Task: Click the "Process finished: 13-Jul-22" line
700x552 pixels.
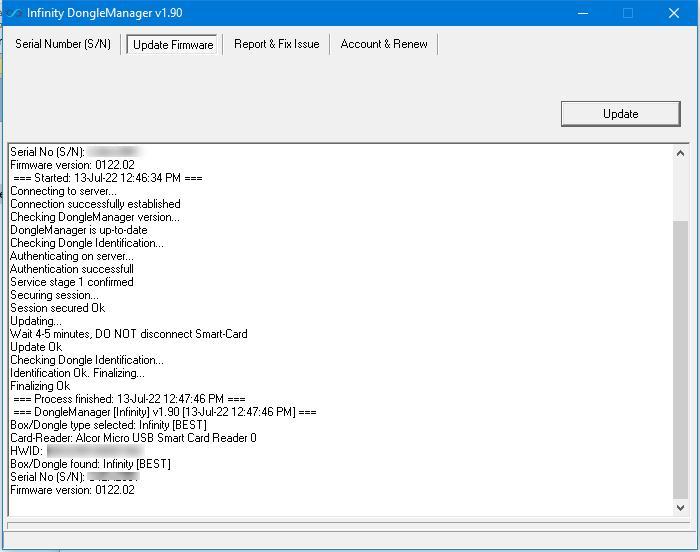Action: (x=129, y=399)
